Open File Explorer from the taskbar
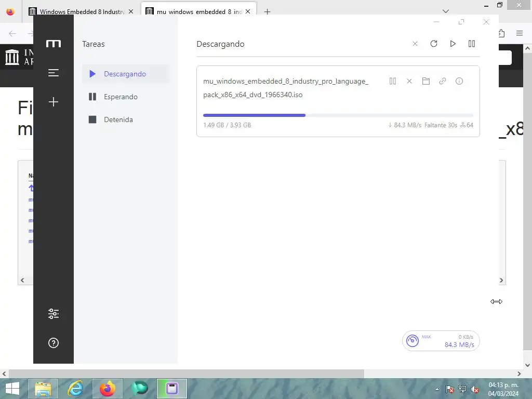This screenshot has height=399, width=532. [43, 389]
